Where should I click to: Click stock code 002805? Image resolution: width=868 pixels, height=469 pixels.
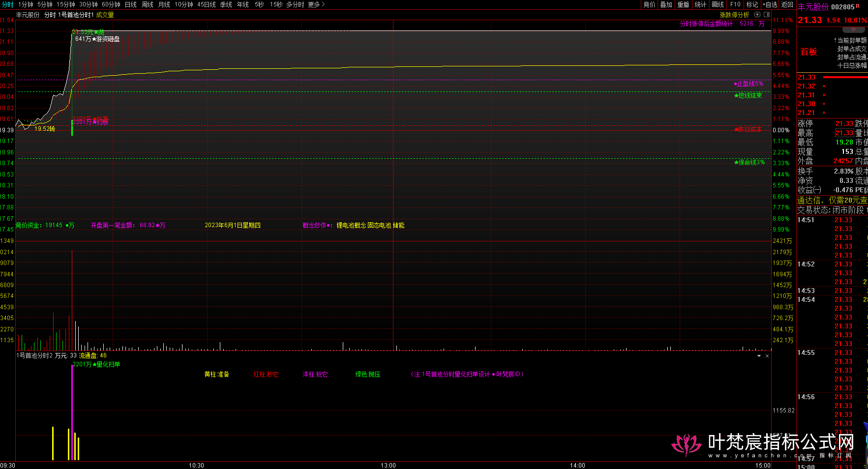[843, 7]
